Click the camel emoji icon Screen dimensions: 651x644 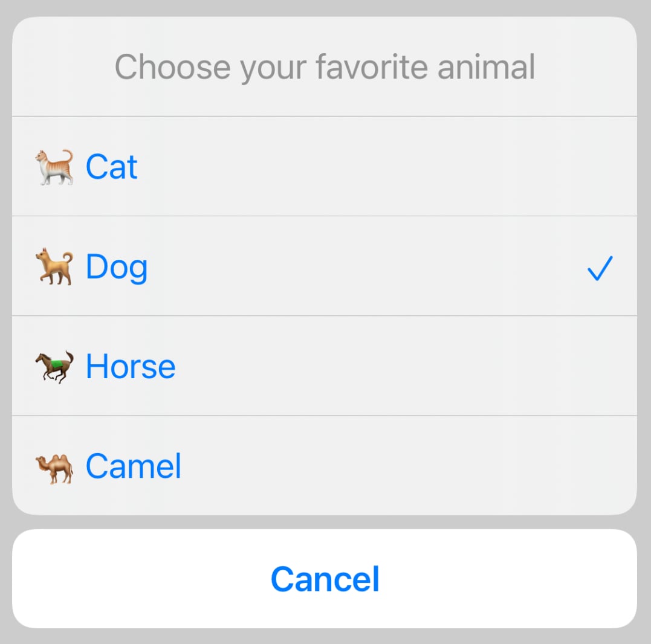click(x=54, y=467)
